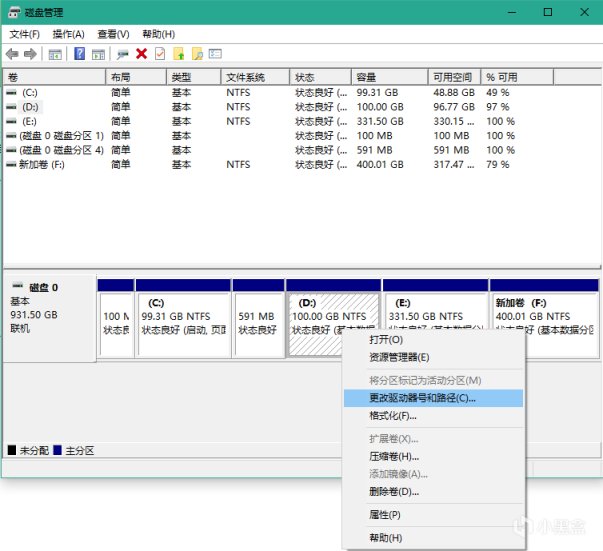The width and height of the screenshot is (603, 551).
Task: Click the show/hide action pane icon
Action: pos(98,54)
